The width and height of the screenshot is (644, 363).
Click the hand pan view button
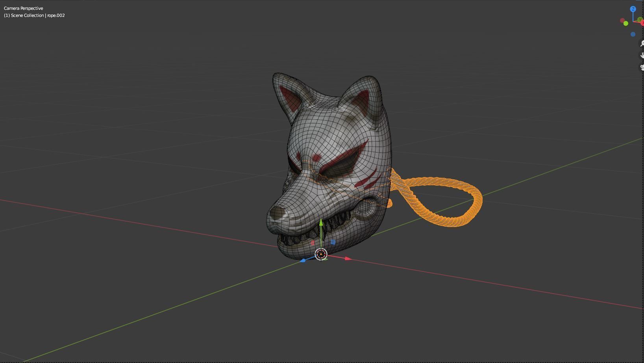tap(642, 55)
